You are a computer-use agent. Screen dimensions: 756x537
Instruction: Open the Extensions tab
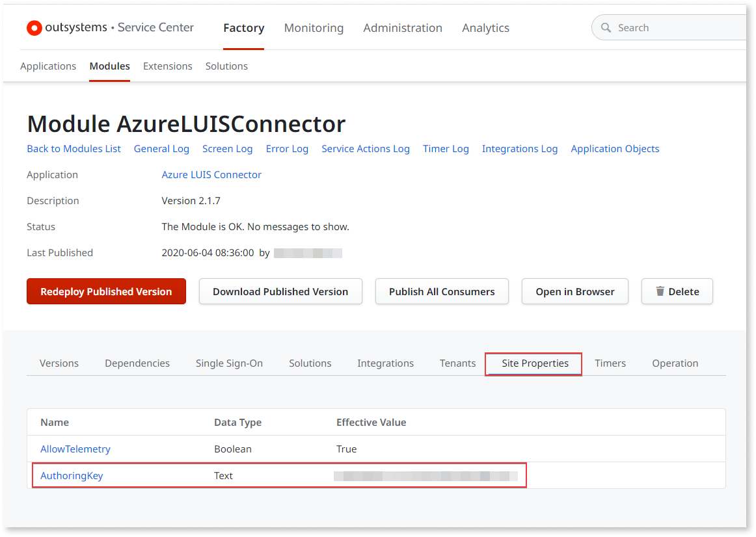pyautogui.click(x=167, y=66)
